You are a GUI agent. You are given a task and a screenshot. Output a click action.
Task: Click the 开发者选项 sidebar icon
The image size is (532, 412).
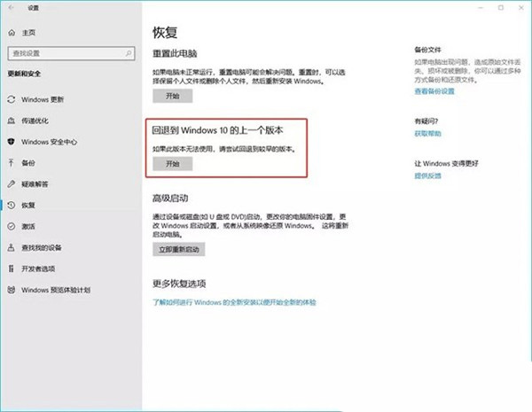[x=11, y=268]
